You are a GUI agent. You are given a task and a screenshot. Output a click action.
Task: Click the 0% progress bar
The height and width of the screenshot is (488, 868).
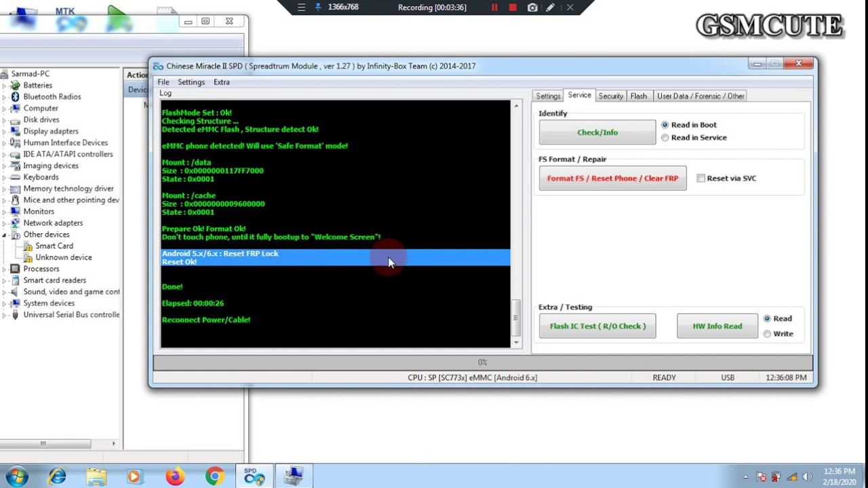pos(482,363)
